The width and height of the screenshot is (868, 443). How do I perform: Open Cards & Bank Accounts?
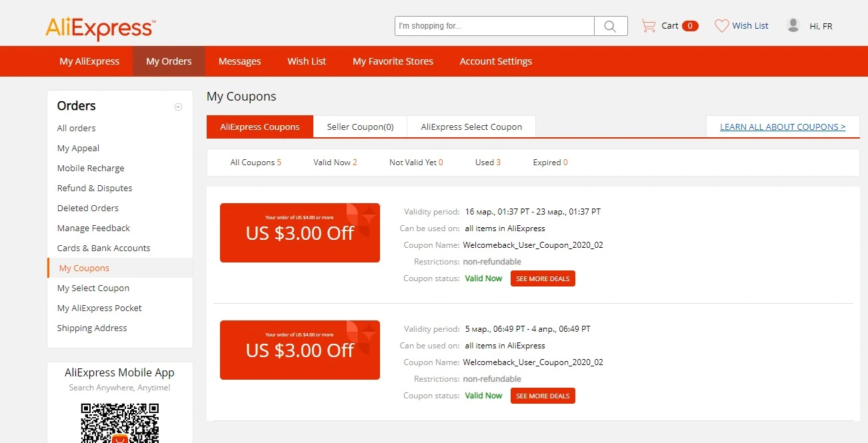click(x=104, y=248)
